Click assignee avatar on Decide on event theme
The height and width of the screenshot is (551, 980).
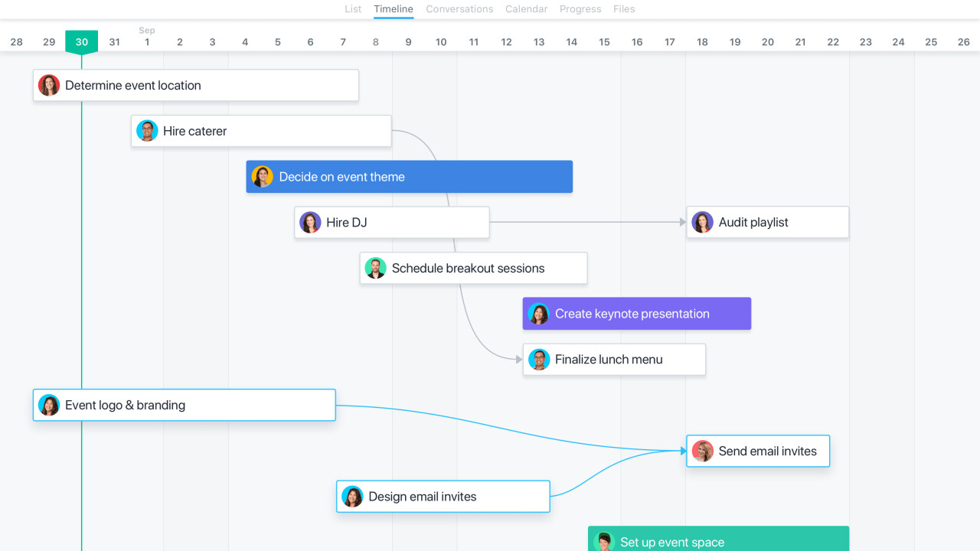tap(263, 177)
